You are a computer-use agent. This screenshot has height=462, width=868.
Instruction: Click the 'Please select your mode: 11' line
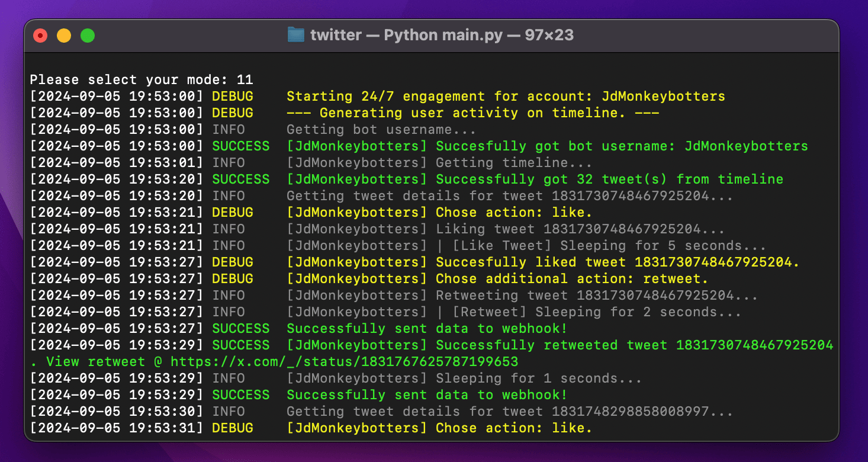(x=142, y=79)
